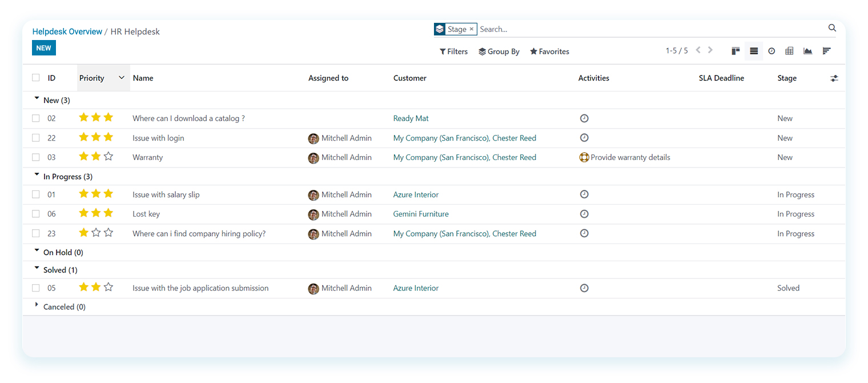Give 'Where can I download a catalog ?' a third star

pyautogui.click(x=108, y=118)
